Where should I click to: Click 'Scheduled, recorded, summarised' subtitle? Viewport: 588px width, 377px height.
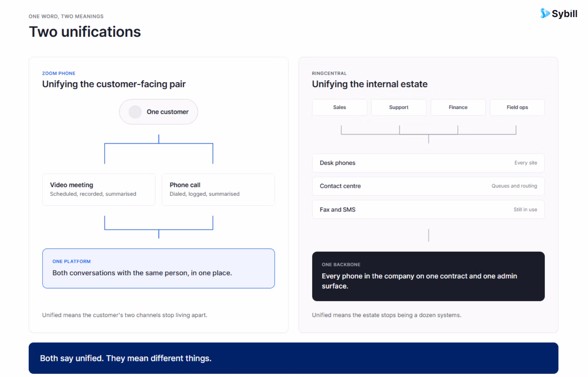point(93,194)
